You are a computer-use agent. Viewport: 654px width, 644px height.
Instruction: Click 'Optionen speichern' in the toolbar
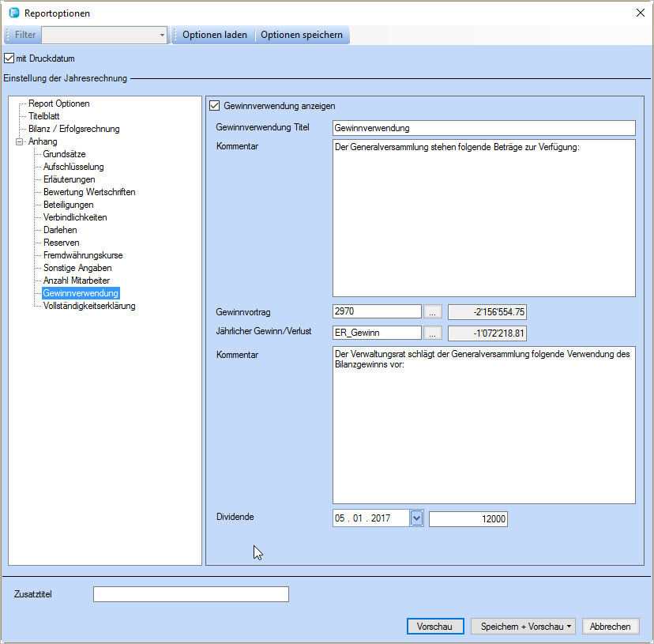(302, 35)
